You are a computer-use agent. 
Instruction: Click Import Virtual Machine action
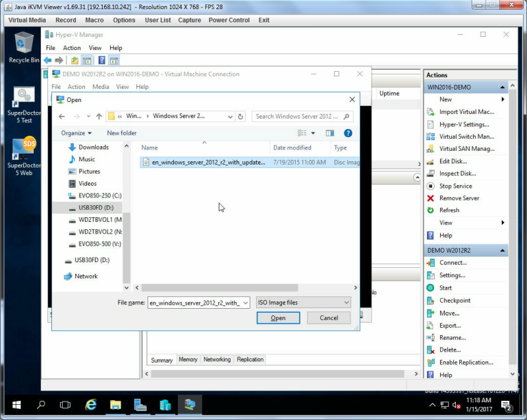[x=466, y=112]
